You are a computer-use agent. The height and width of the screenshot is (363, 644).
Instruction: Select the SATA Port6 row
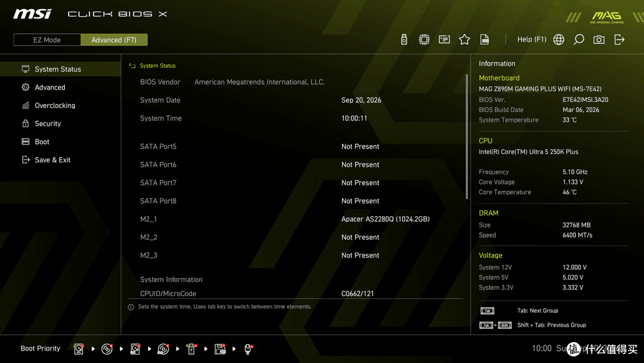click(296, 164)
